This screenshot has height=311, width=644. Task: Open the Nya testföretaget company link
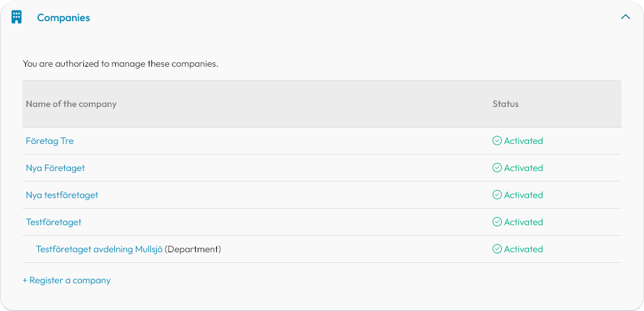62,195
